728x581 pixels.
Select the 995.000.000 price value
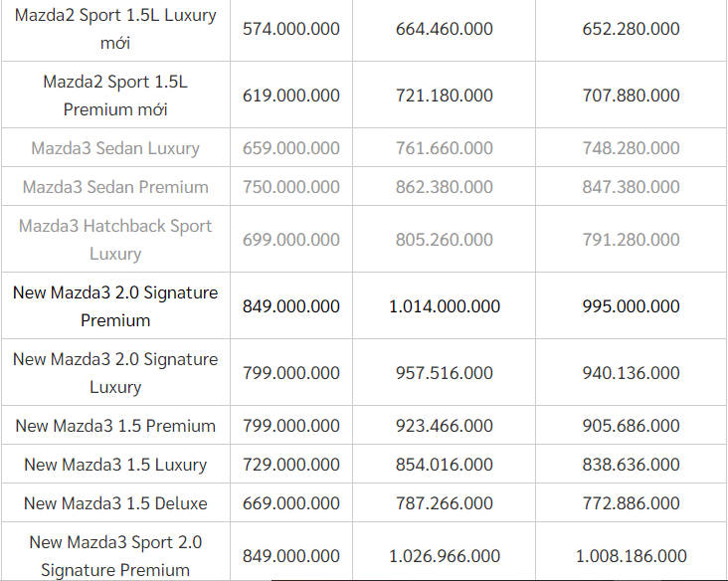631,306
